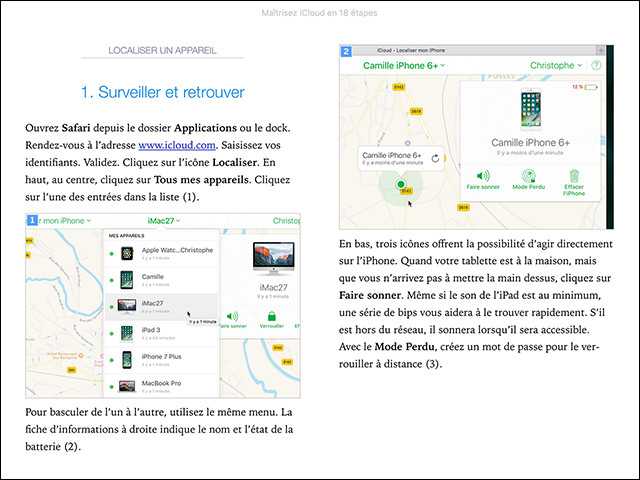Screen dimensions: 640x480
Task: Open Camille iPhone 6+ dropdown header
Action: point(404,66)
